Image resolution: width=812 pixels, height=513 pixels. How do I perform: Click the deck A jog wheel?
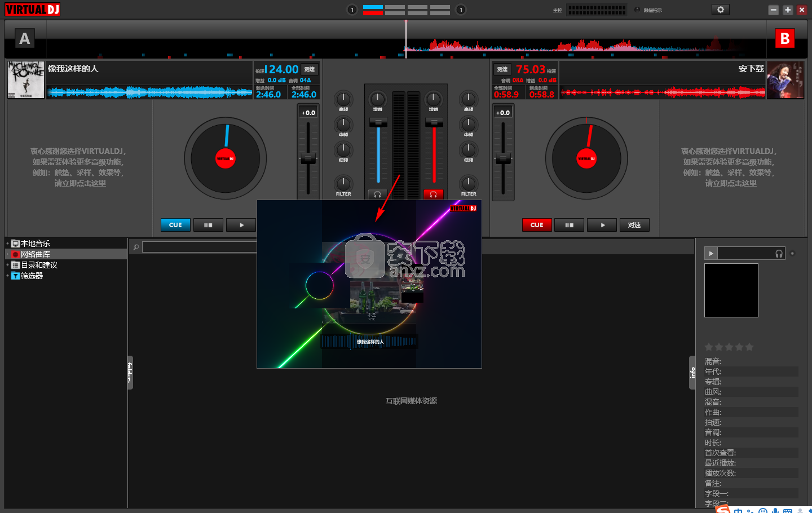tap(226, 158)
